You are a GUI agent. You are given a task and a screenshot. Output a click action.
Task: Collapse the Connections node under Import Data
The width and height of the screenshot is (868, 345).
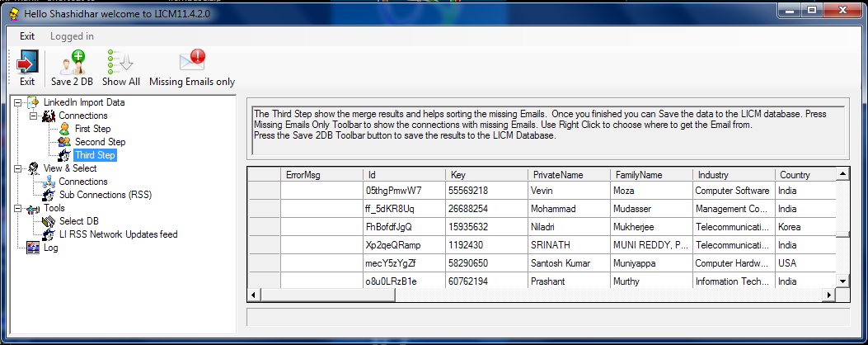[35, 116]
